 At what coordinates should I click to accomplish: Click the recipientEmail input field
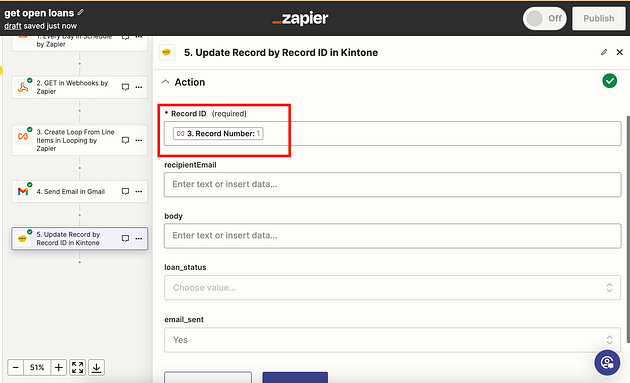tap(392, 184)
